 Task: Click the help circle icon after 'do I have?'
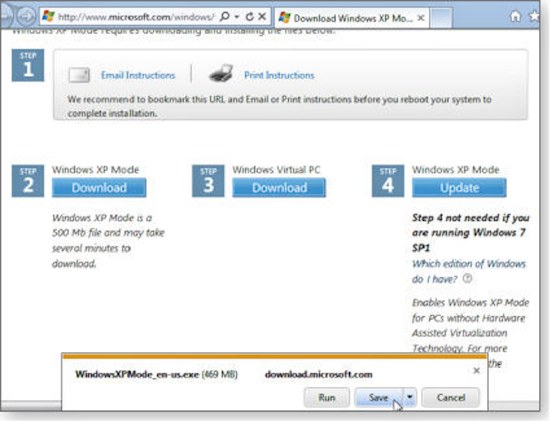467,279
